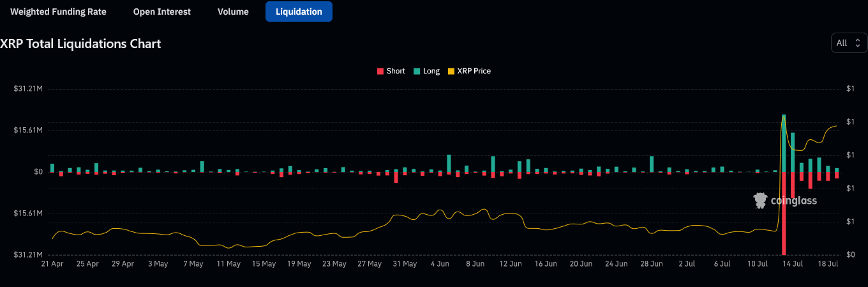Click the coinglass watermark text
Screen dimensions: 868x287
[793, 201]
